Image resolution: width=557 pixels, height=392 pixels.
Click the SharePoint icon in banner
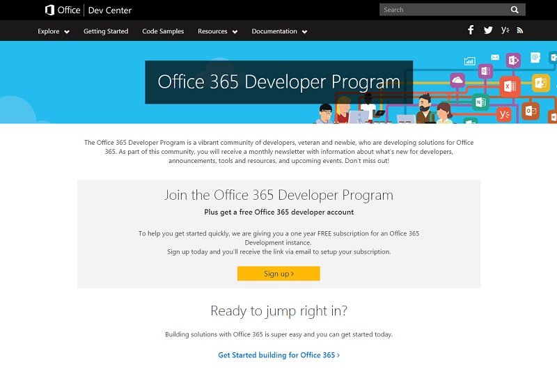(513, 61)
